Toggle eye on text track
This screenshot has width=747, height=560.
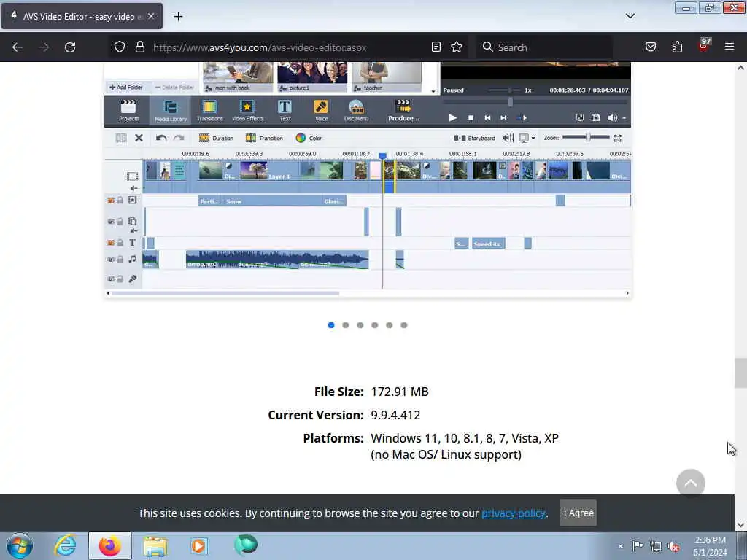(x=111, y=243)
